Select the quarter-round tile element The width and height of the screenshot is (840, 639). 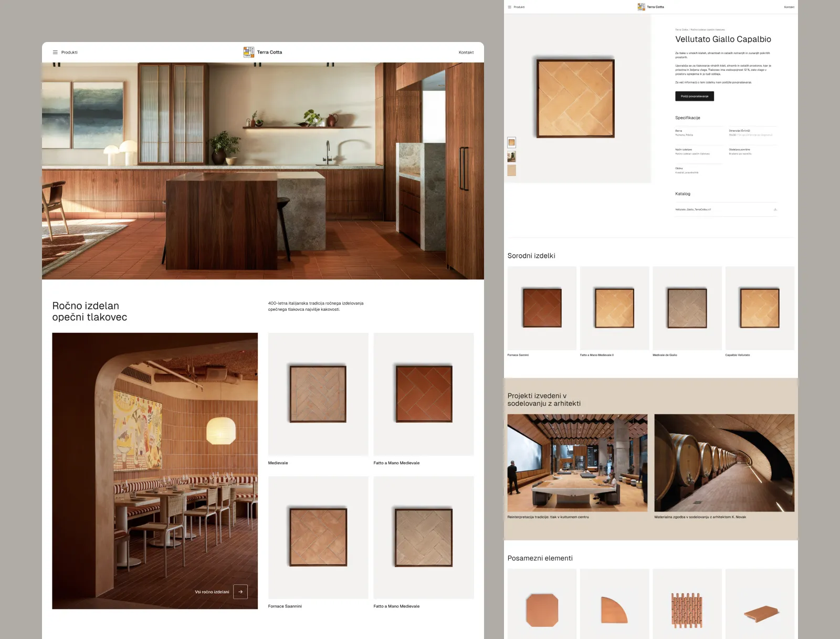pyautogui.click(x=614, y=610)
